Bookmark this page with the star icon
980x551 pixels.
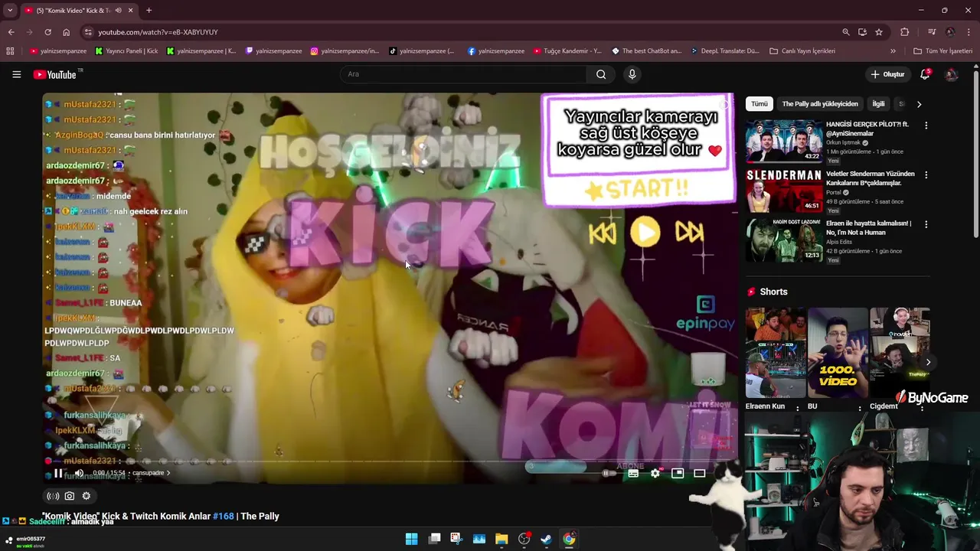pos(879,32)
